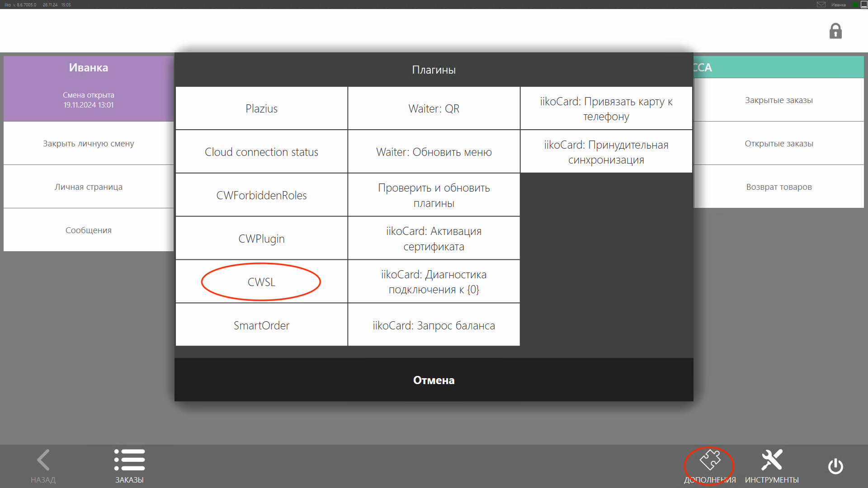Open the SmartOrder plugin

coord(261,325)
